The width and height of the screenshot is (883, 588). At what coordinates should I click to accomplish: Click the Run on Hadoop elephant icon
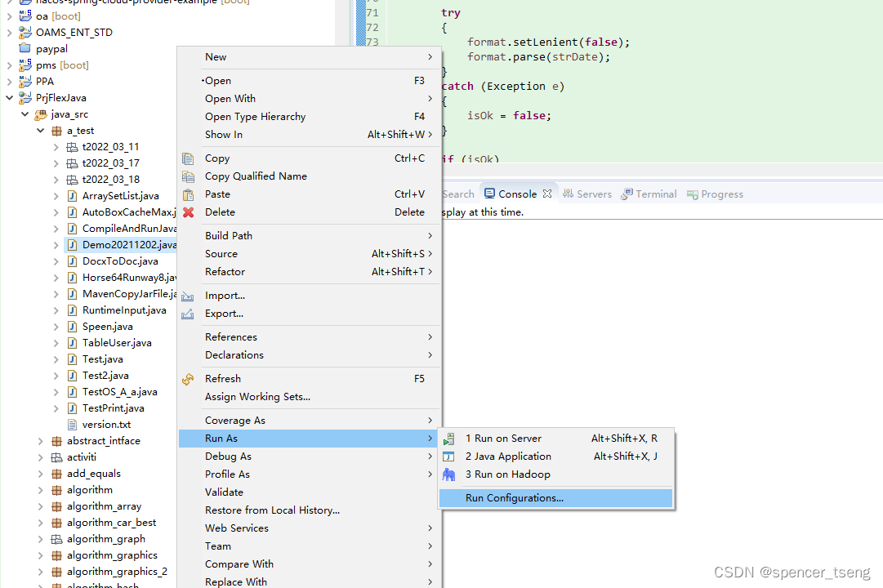(448, 474)
